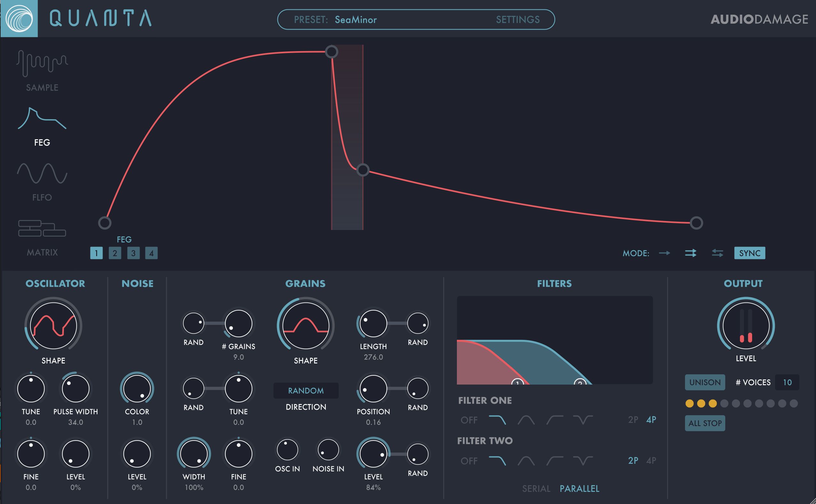Image resolution: width=816 pixels, height=504 pixels.
Task: Set Filter One to highpass shape
Action: coord(555,420)
